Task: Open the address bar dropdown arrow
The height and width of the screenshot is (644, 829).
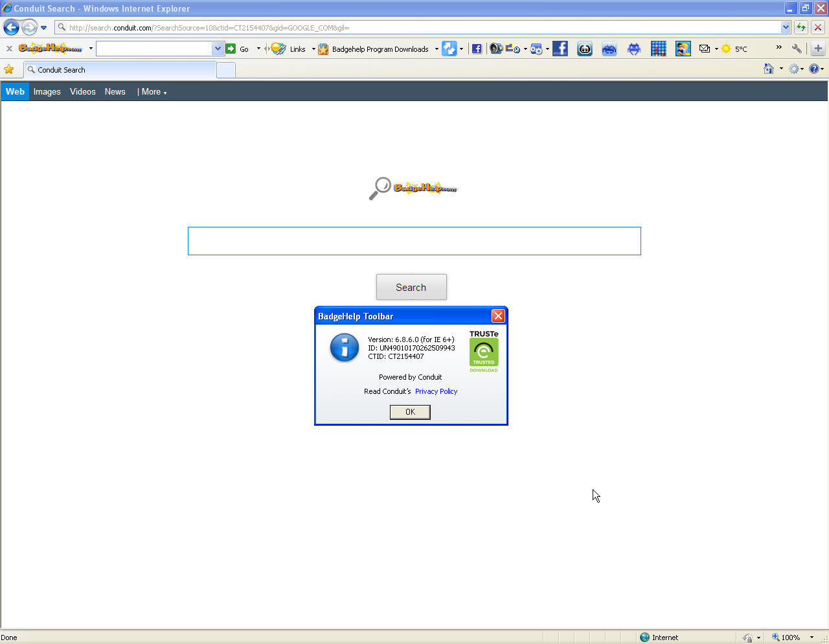Action: [784, 27]
